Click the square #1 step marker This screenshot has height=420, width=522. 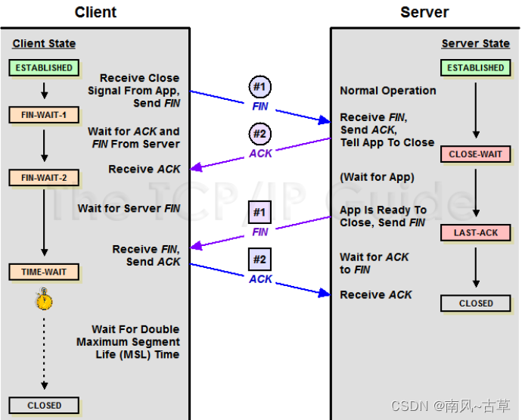point(259,212)
